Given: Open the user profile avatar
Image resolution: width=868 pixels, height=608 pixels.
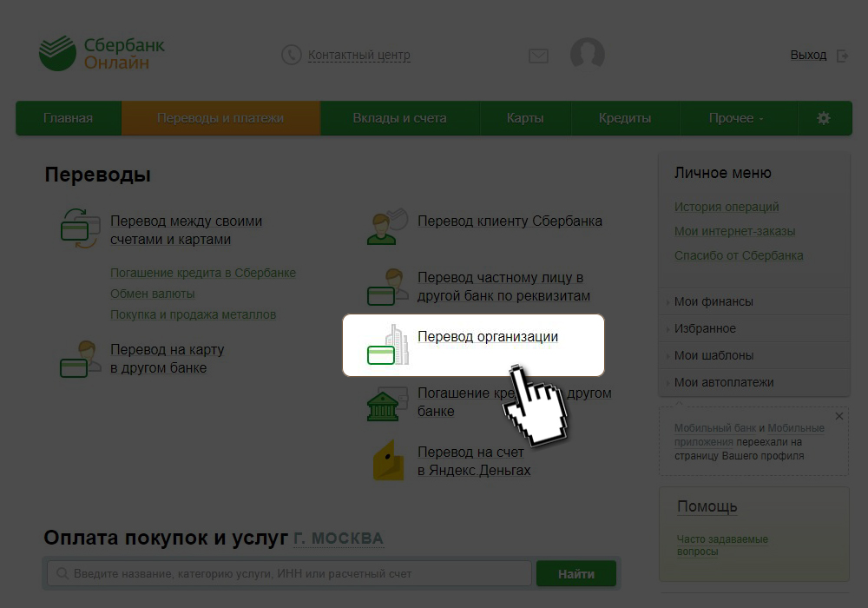Looking at the screenshot, I should 588,54.
